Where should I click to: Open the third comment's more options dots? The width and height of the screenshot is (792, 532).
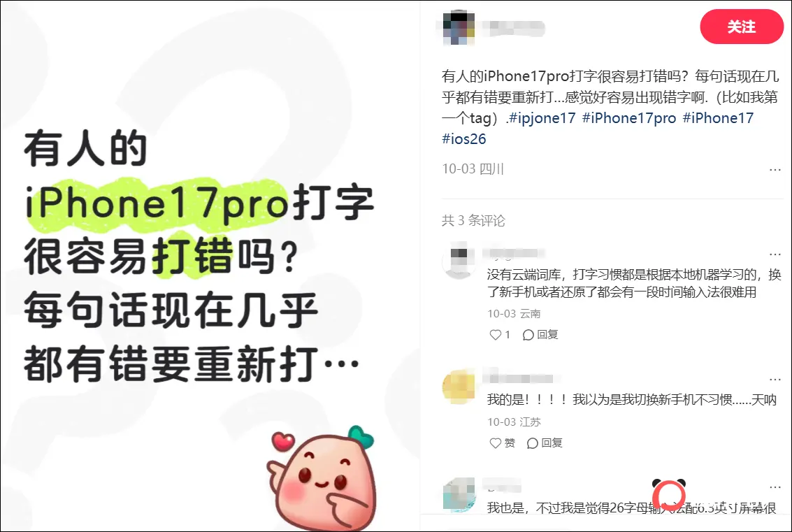click(x=775, y=487)
